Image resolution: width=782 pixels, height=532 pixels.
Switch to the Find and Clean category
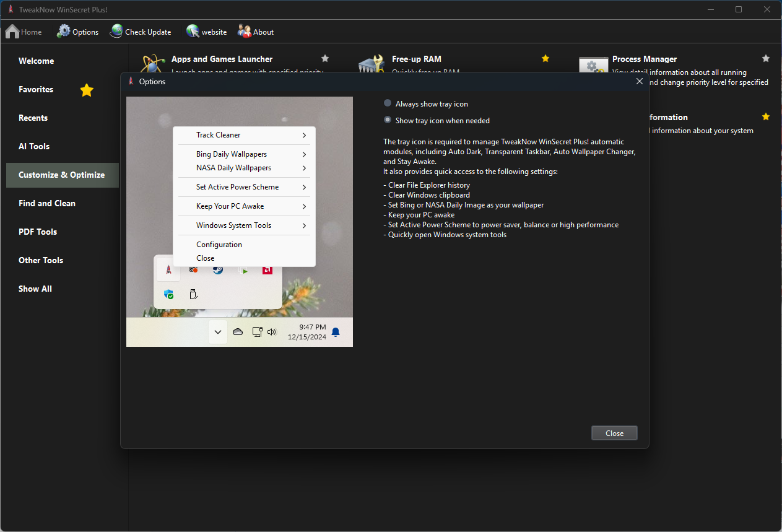(47, 204)
